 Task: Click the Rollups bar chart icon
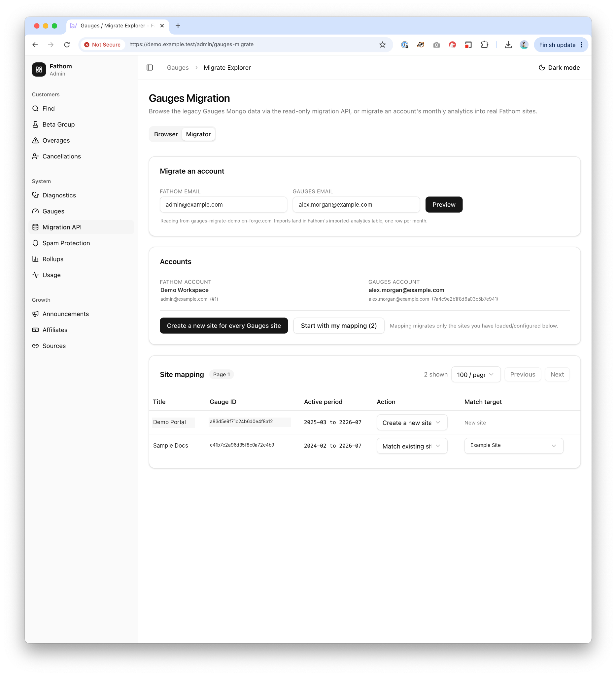click(x=35, y=259)
